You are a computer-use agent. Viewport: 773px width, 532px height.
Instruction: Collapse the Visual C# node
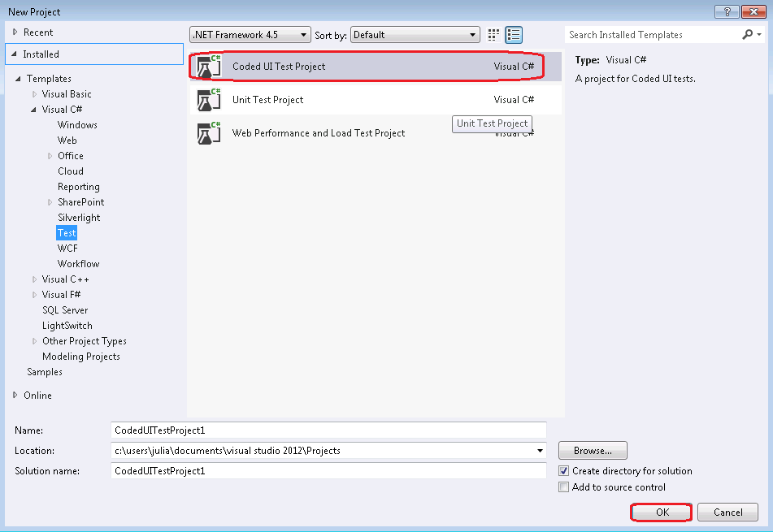tap(33, 110)
